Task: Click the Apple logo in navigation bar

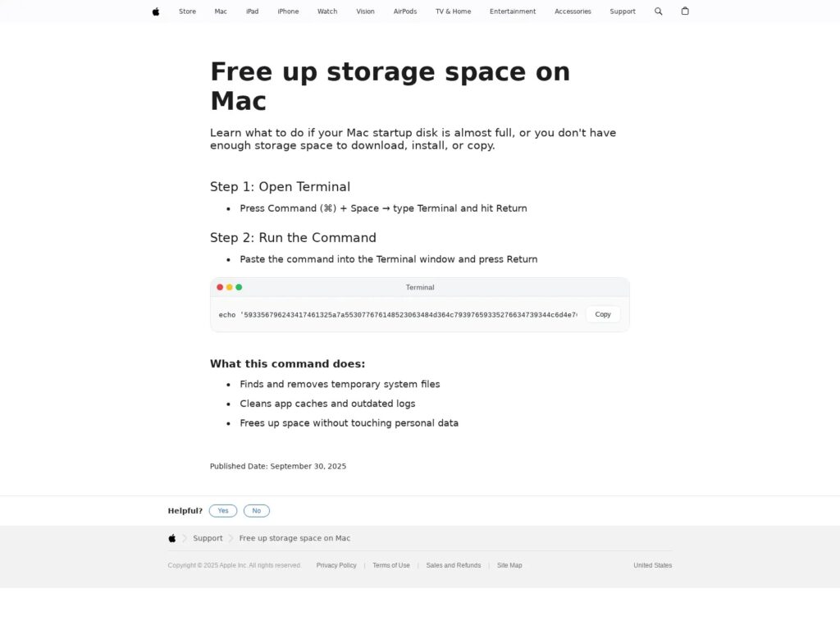Action: click(x=156, y=11)
